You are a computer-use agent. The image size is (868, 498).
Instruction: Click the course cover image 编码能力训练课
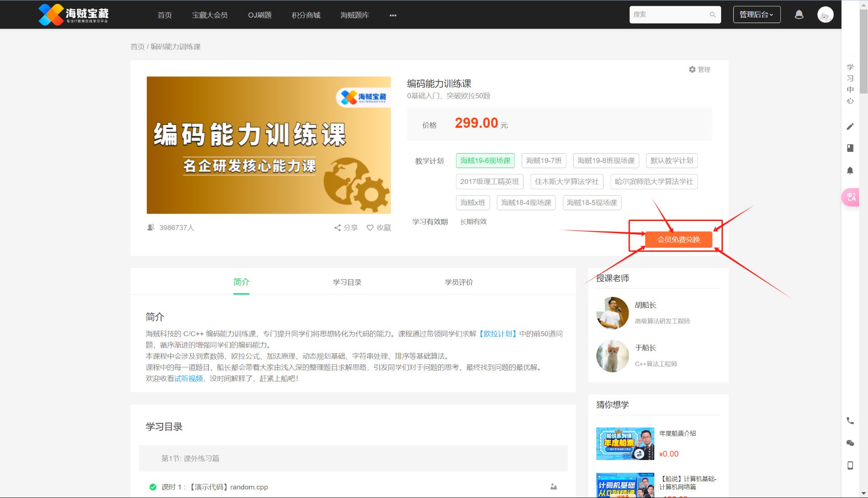269,145
